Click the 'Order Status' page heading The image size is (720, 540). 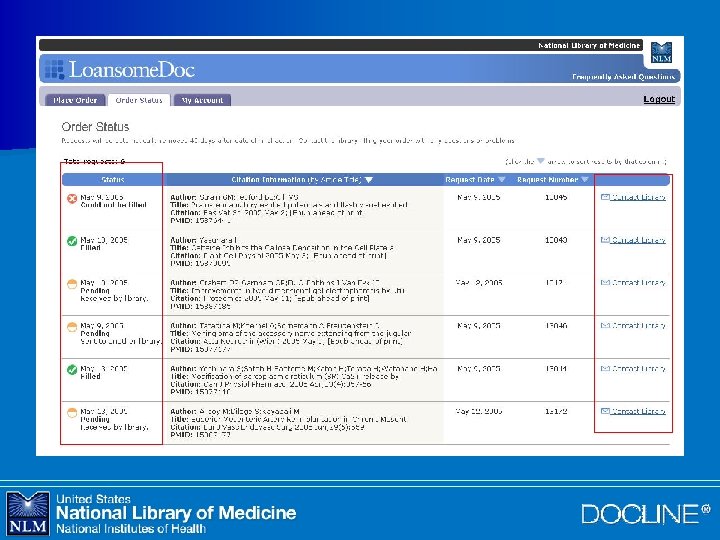point(96,127)
